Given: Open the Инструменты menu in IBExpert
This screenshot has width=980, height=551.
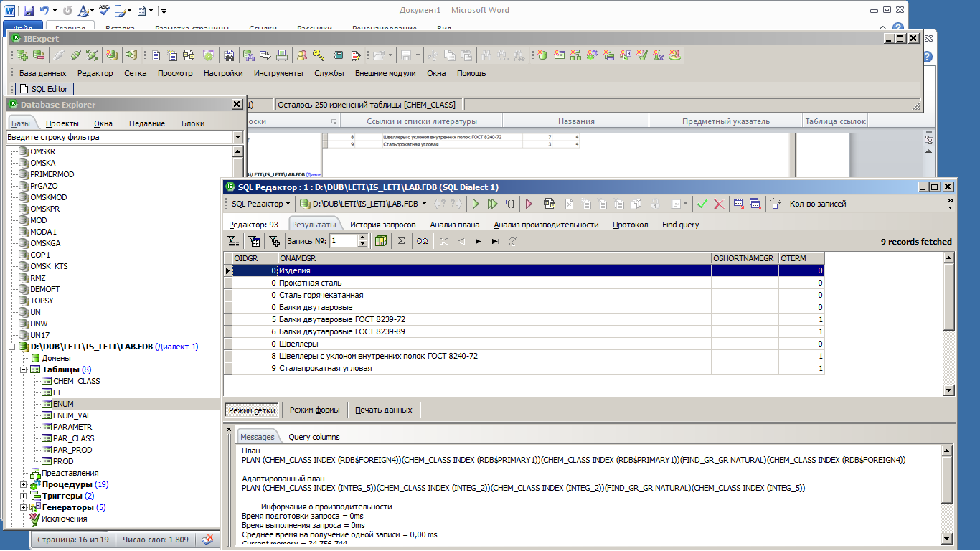Looking at the screenshot, I should [278, 73].
